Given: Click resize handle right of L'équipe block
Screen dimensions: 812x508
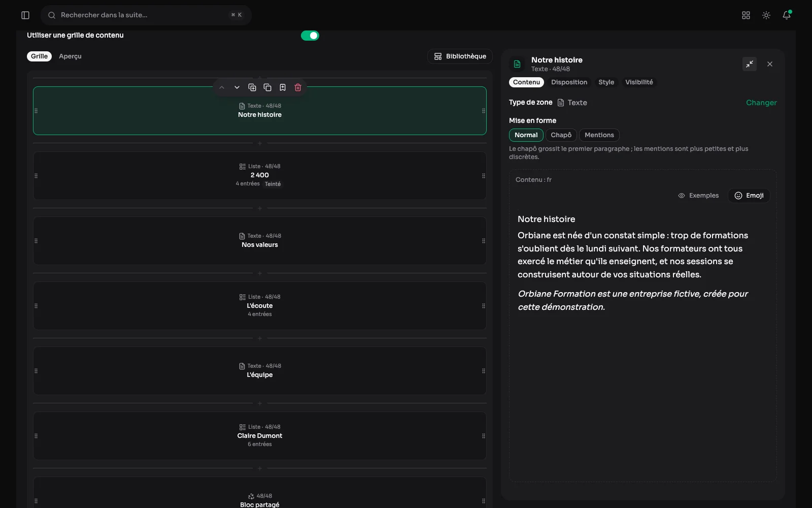Looking at the screenshot, I should (484, 371).
